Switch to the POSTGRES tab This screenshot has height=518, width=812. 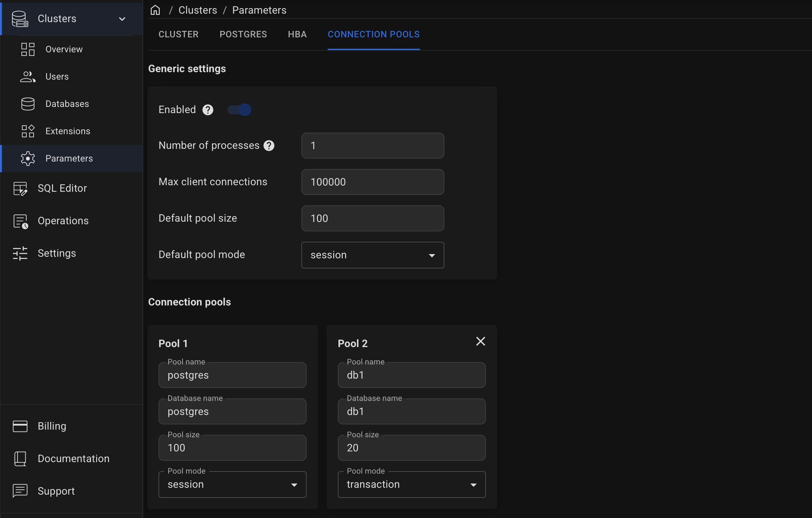243,34
